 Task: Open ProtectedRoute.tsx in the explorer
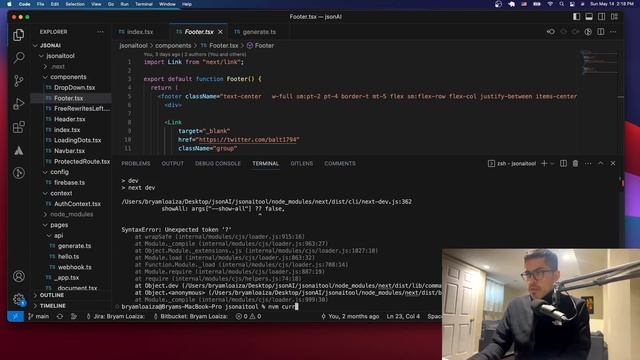pos(82,161)
